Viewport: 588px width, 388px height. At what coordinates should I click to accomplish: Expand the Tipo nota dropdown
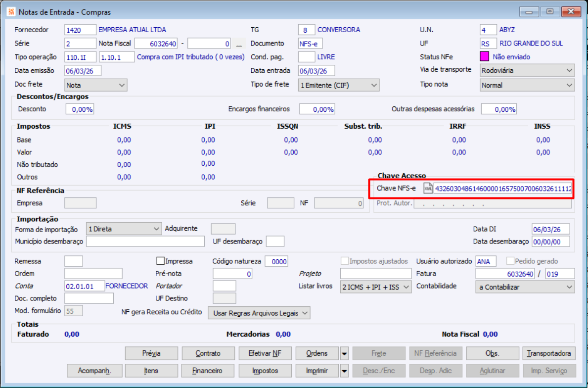[x=527, y=86]
